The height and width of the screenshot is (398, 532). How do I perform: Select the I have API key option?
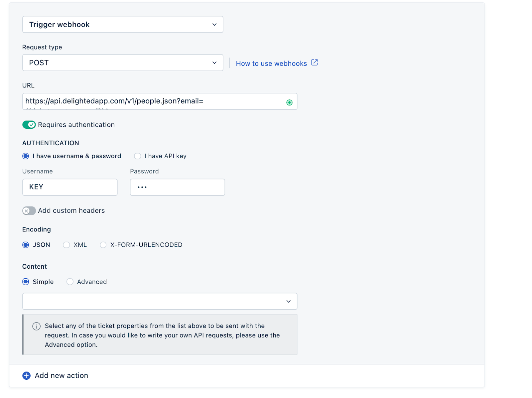coord(138,156)
